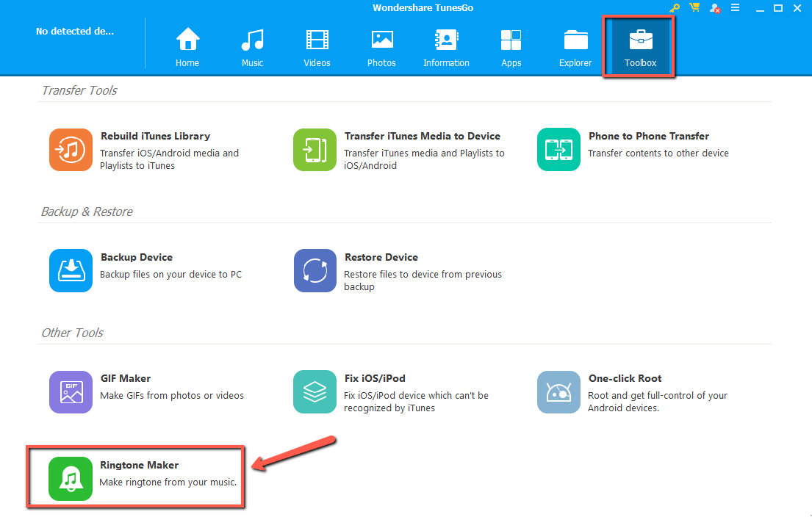
Task: Open the Ringtone Maker title link
Action: click(x=140, y=465)
